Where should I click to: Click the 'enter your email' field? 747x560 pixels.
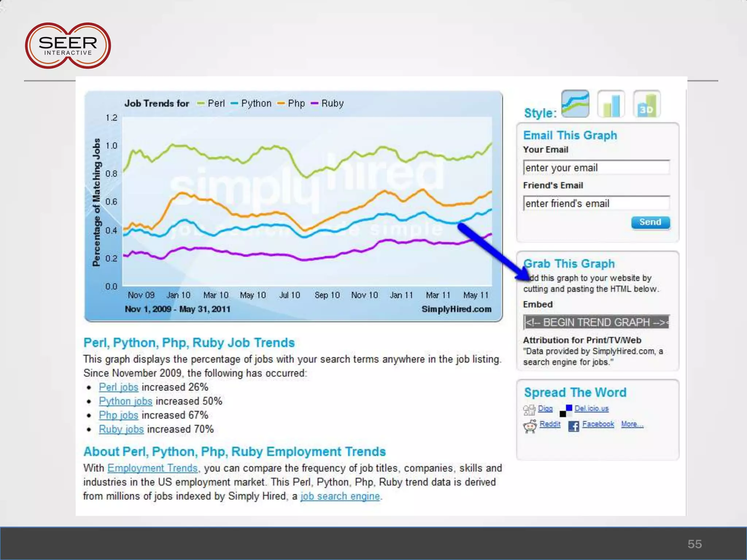point(596,168)
